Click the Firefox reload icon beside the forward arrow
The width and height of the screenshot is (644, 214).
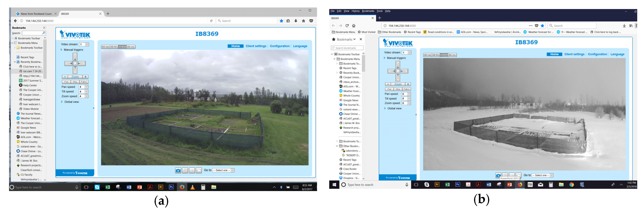(x=347, y=26)
